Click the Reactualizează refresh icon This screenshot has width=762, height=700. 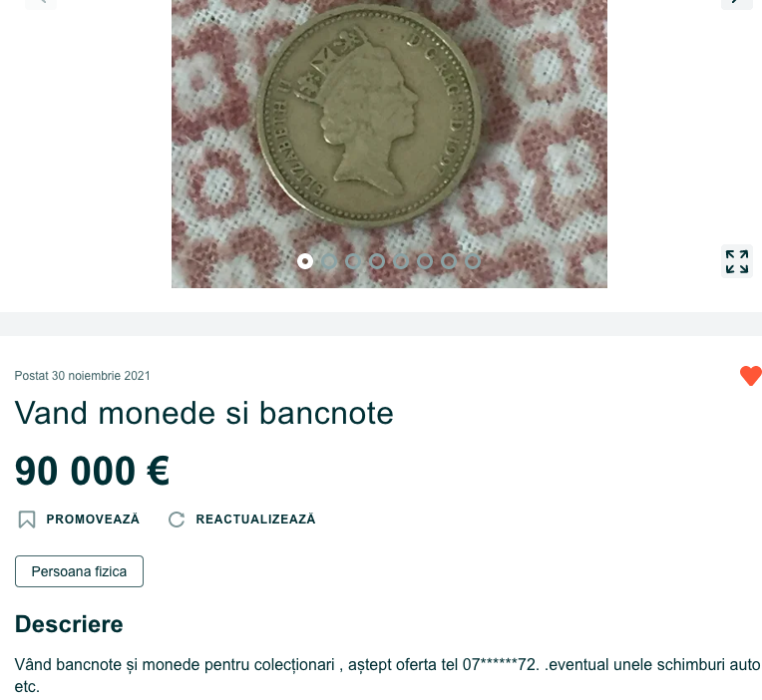(177, 520)
